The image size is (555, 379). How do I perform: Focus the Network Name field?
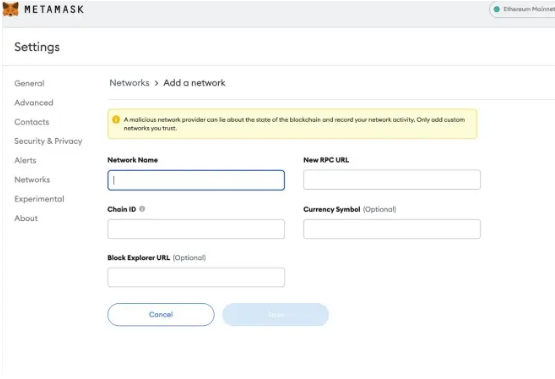[196, 180]
